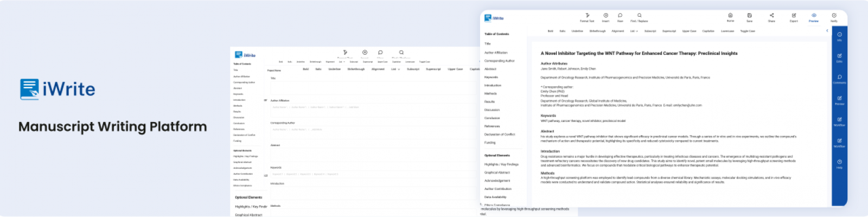Click magnifier search icon in back editor window

[401, 53]
